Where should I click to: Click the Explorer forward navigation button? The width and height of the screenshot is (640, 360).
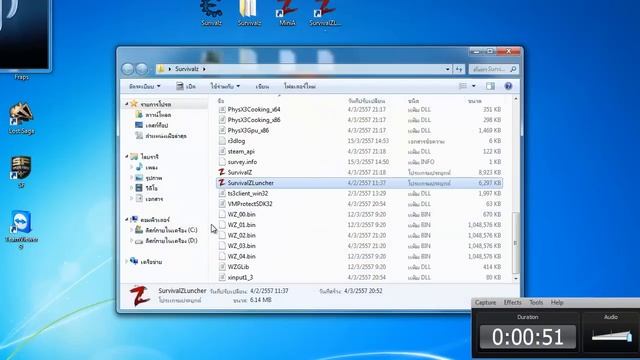point(142,69)
